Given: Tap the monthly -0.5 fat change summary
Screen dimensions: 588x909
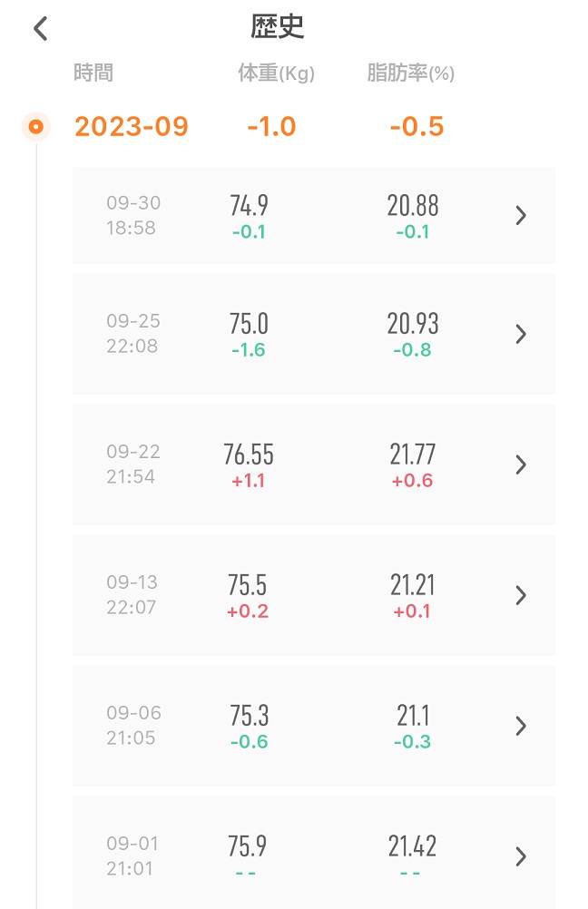Looking at the screenshot, I should click(416, 126).
